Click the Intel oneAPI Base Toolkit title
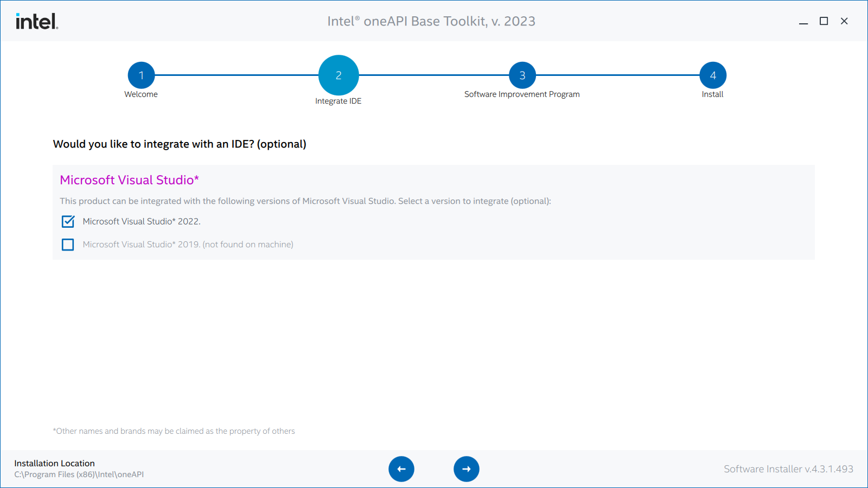 coord(431,21)
